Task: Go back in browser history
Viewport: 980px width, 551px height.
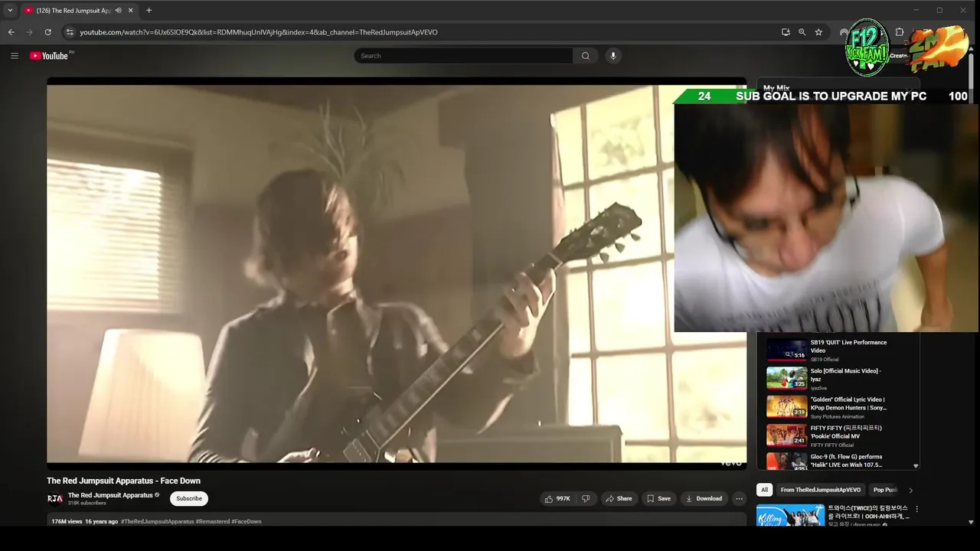Action: click(11, 32)
